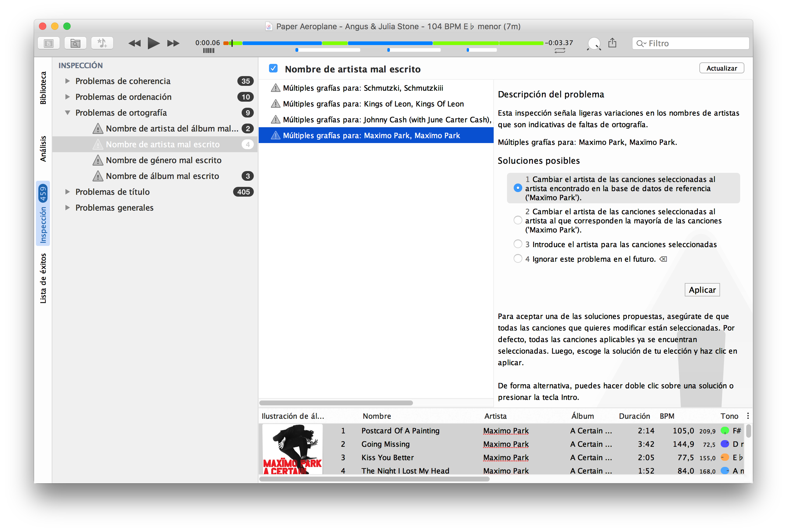
Task: Click the Aplicar button
Action: [x=702, y=290]
